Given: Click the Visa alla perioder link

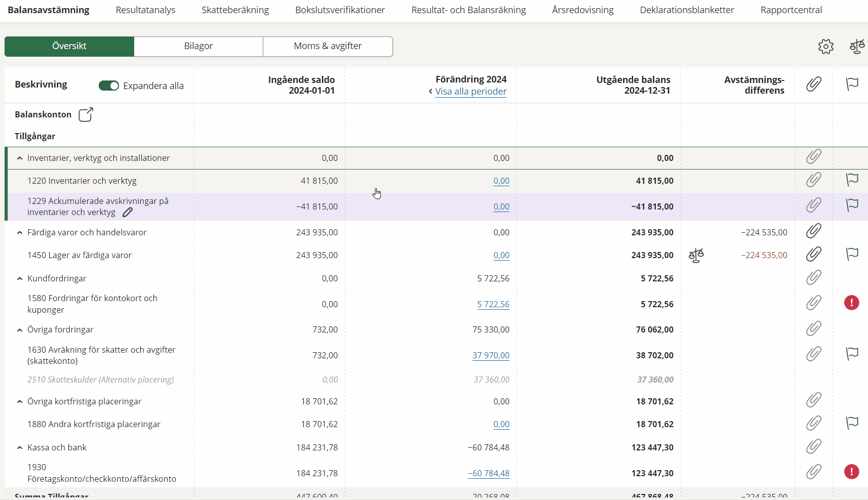Looking at the screenshot, I should pos(470,92).
